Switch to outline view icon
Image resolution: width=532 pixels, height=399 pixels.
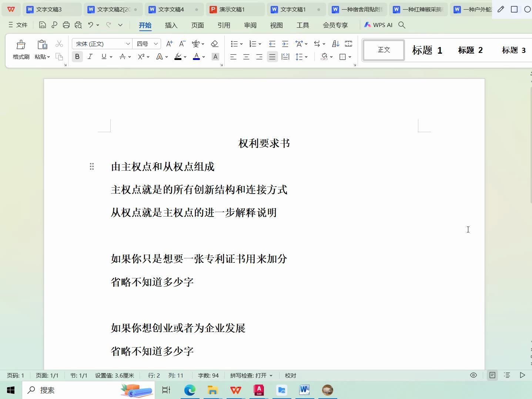507,375
